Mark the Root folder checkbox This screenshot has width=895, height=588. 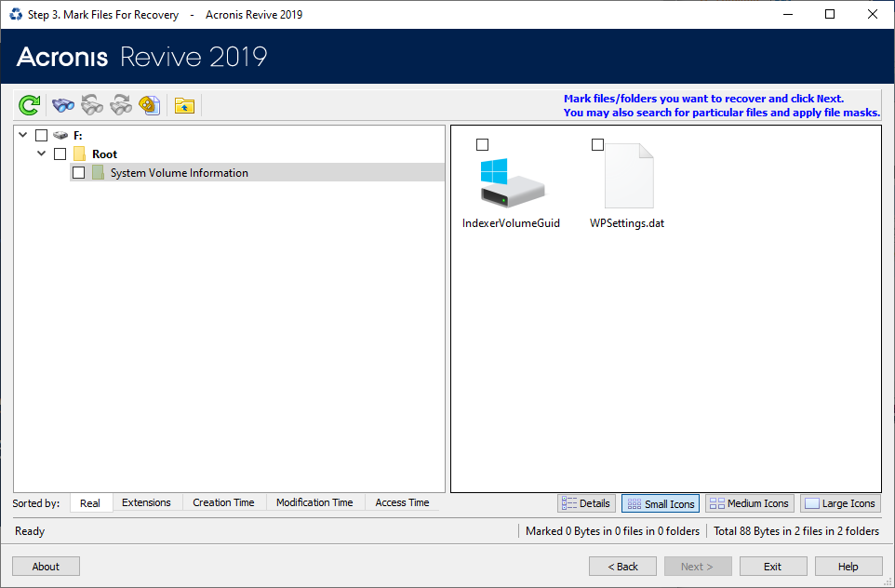pos(60,154)
